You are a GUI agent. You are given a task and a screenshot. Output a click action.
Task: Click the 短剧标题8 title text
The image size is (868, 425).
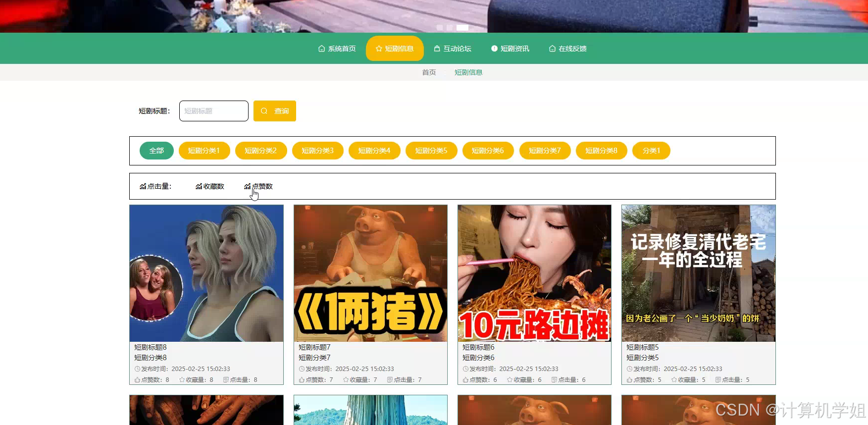coord(151,347)
